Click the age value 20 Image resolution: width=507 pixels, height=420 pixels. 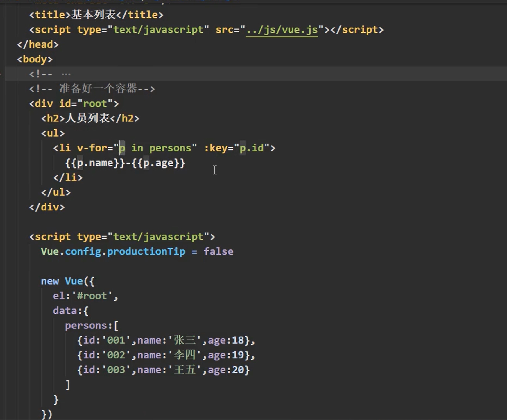point(238,370)
